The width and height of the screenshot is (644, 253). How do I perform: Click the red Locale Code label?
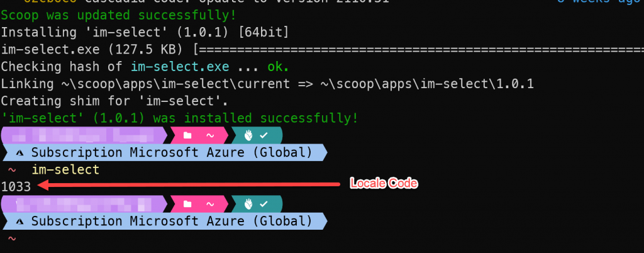coord(384,184)
